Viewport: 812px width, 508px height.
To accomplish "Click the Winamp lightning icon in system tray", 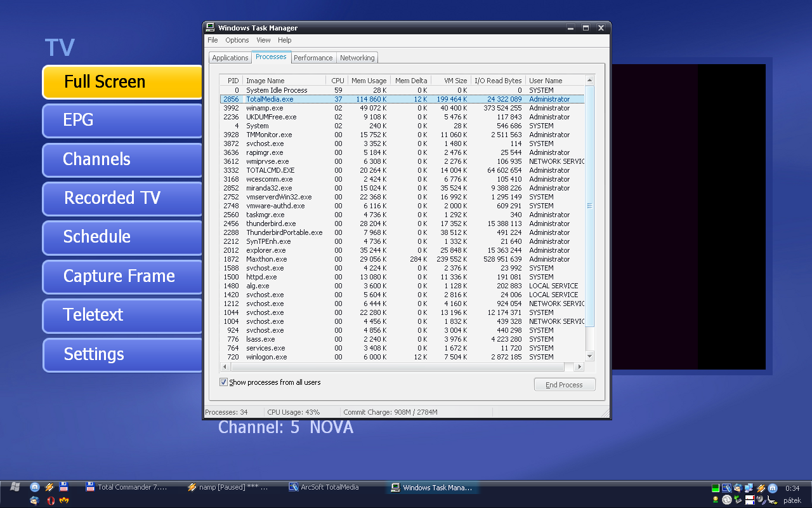I will (761, 488).
